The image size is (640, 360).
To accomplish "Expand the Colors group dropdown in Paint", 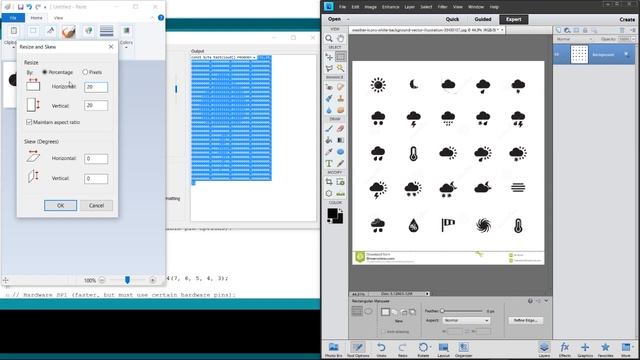I will (126, 48).
